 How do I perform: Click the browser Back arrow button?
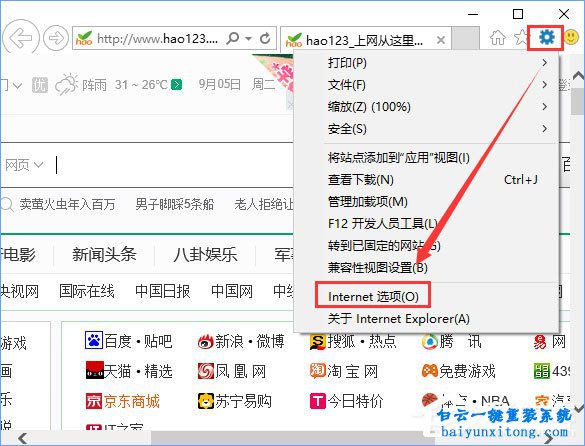(20, 38)
